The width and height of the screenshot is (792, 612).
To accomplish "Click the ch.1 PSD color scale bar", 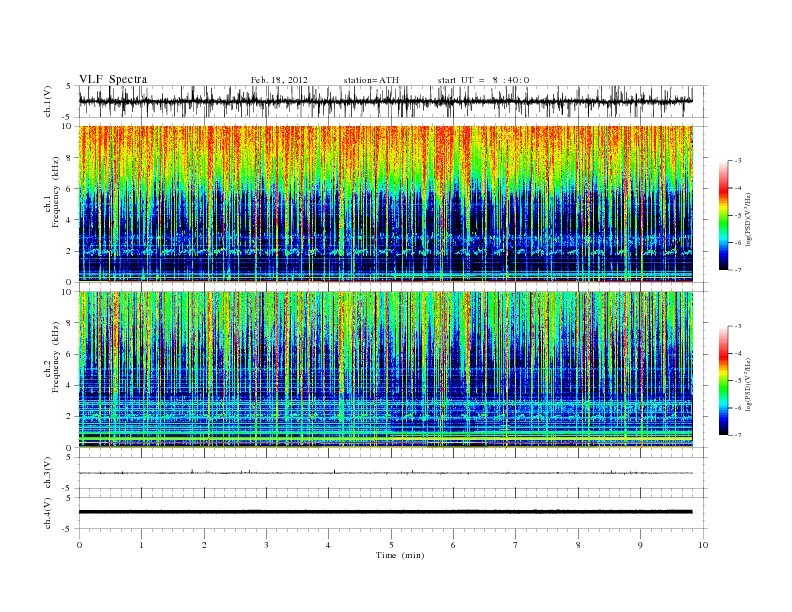I will click(724, 216).
